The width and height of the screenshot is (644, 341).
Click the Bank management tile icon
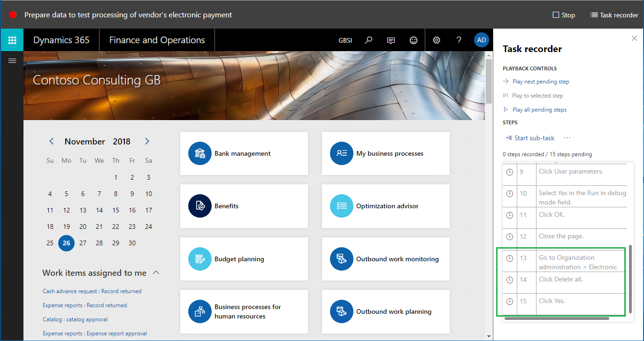point(200,153)
